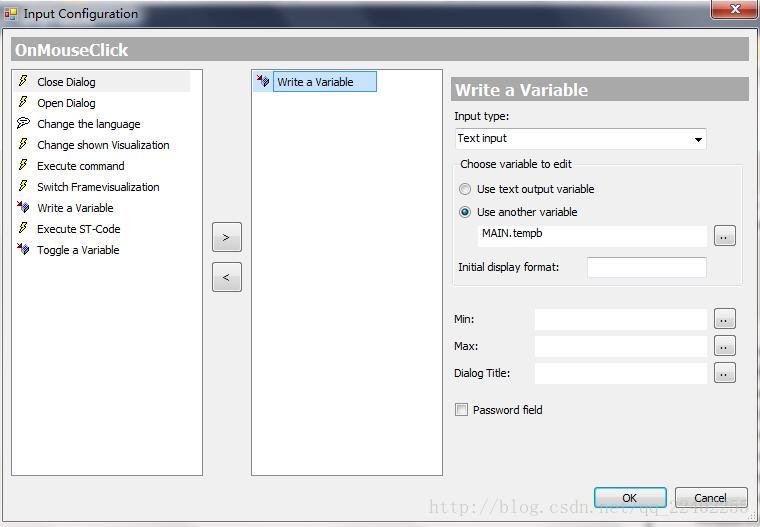Click the Min value field

(620, 319)
